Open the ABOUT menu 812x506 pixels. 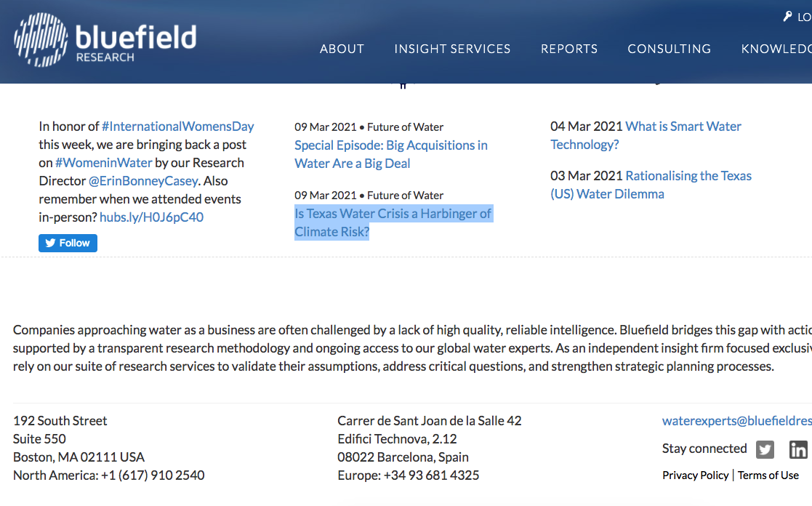pyautogui.click(x=342, y=49)
